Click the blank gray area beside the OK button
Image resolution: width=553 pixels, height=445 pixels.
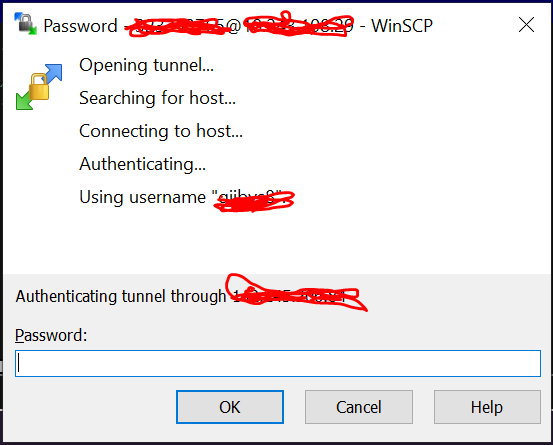(95, 407)
